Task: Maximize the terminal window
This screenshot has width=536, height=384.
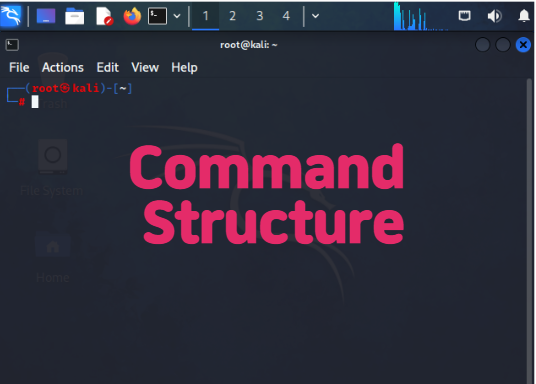Action: [502, 45]
